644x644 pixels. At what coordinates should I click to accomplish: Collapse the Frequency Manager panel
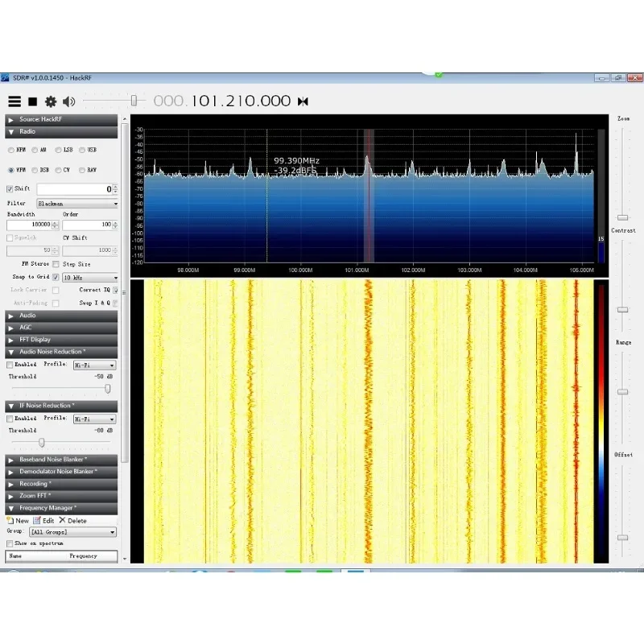coord(61,508)
